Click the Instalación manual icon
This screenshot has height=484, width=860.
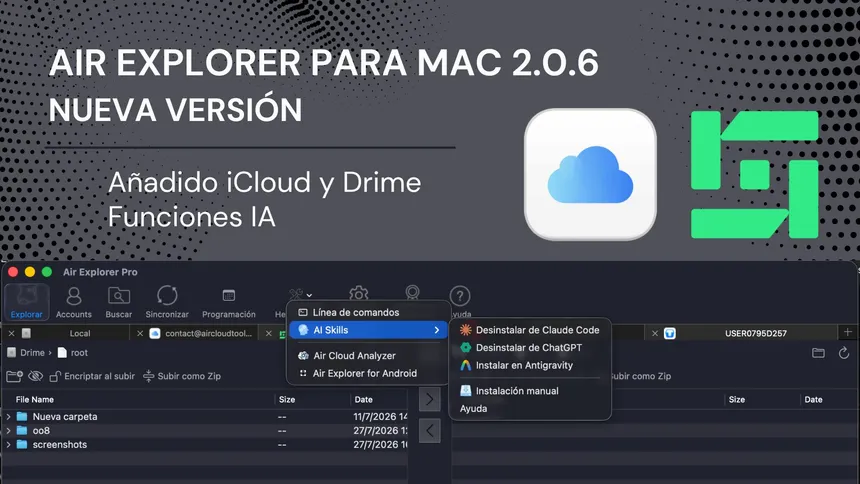466,391
